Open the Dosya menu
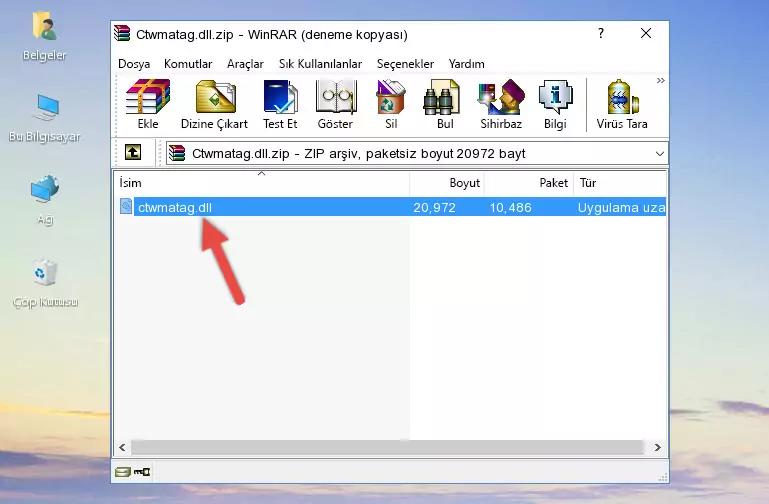The image size is (769, 504). [x=134, y=64]
